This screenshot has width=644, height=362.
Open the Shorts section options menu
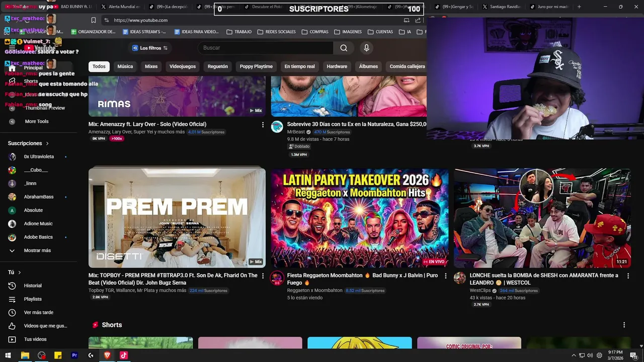tap(624, 325)
